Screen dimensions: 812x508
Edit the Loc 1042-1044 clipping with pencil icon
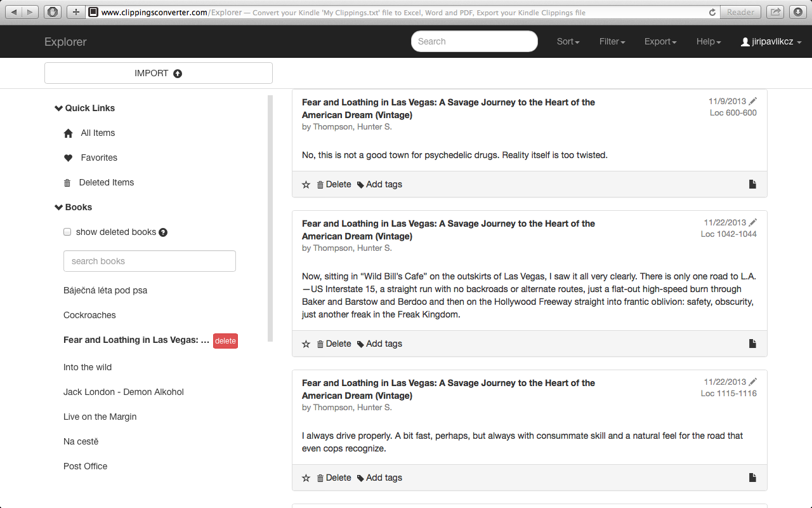[753, 222]
